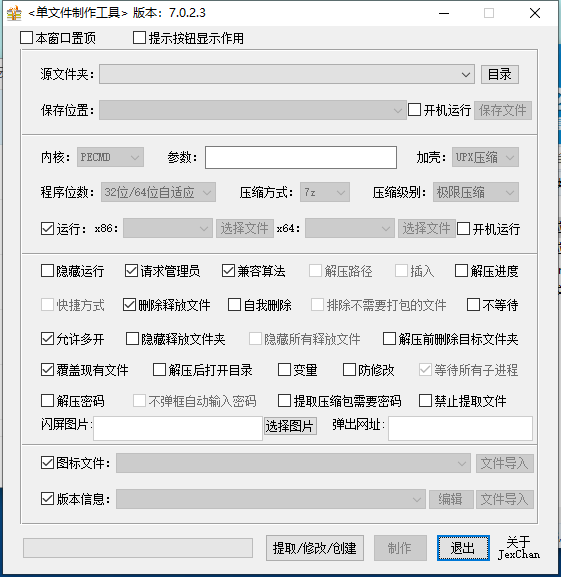
Task: Click the progress bar at bottom
Action: click(x=138, y=548)
